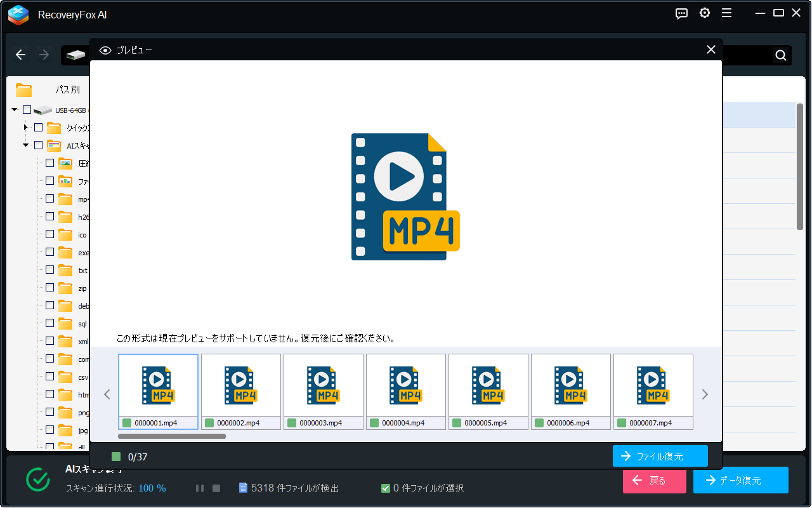812x508 pixels.
Task: Stop the scan with the stop icon
Action: (x=216, y=488)
